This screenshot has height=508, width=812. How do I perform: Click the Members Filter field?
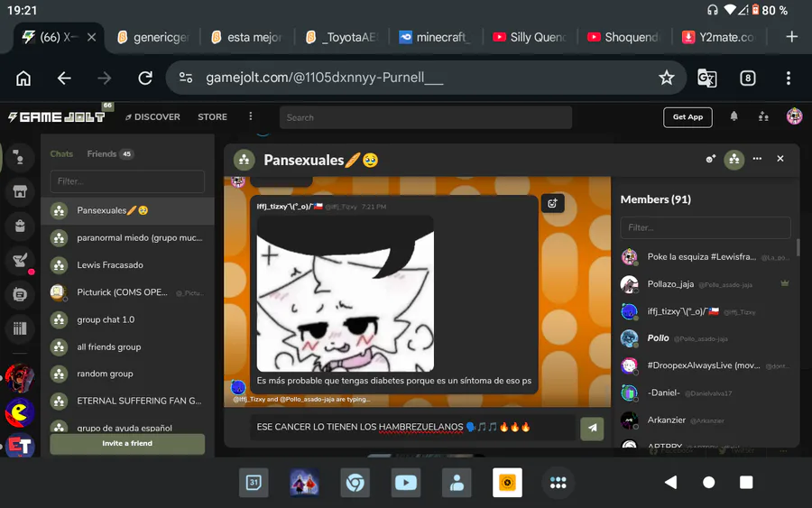706,228
